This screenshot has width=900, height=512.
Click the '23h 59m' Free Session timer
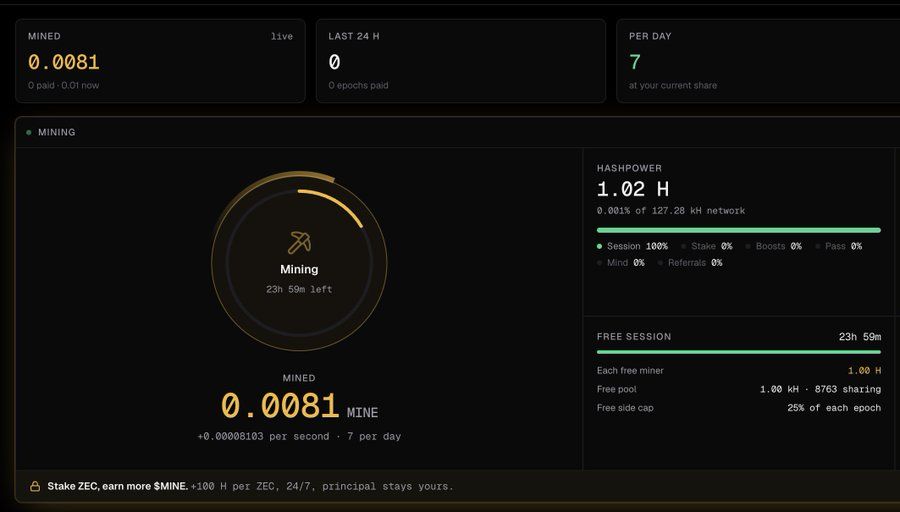click(x=860, y=336)
